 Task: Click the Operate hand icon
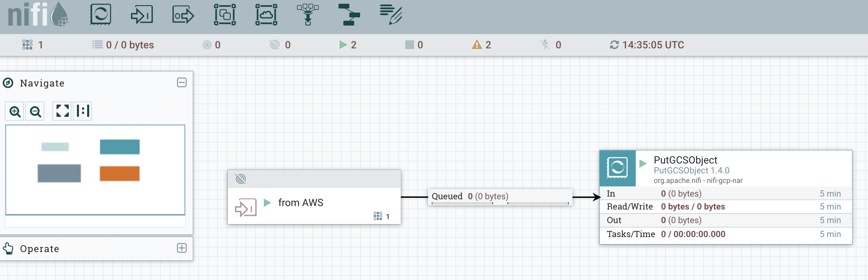(x=8, y=248)
